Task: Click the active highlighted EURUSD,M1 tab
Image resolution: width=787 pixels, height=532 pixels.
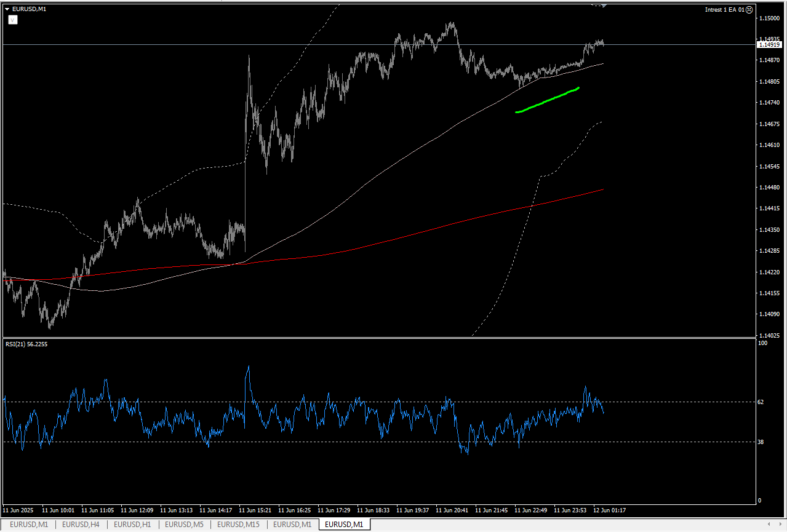Action: pos(345,525)
